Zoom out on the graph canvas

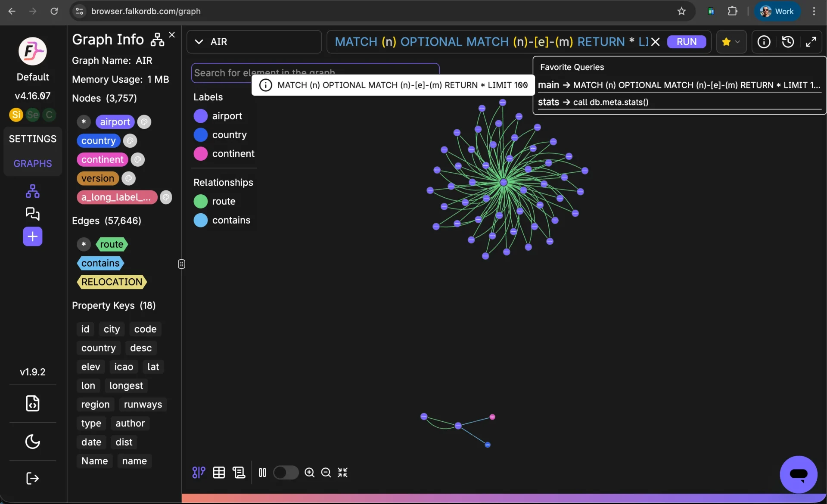click(x=326, y=473)
